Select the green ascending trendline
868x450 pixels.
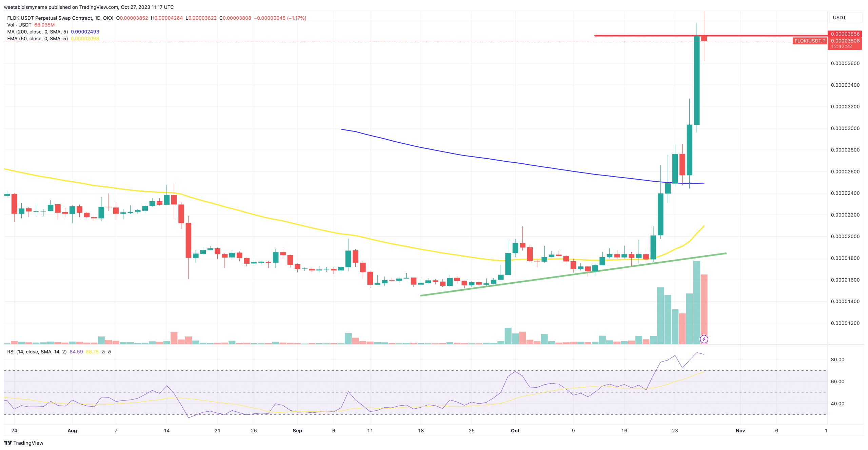pyautogui.click(x=573, y=274)
